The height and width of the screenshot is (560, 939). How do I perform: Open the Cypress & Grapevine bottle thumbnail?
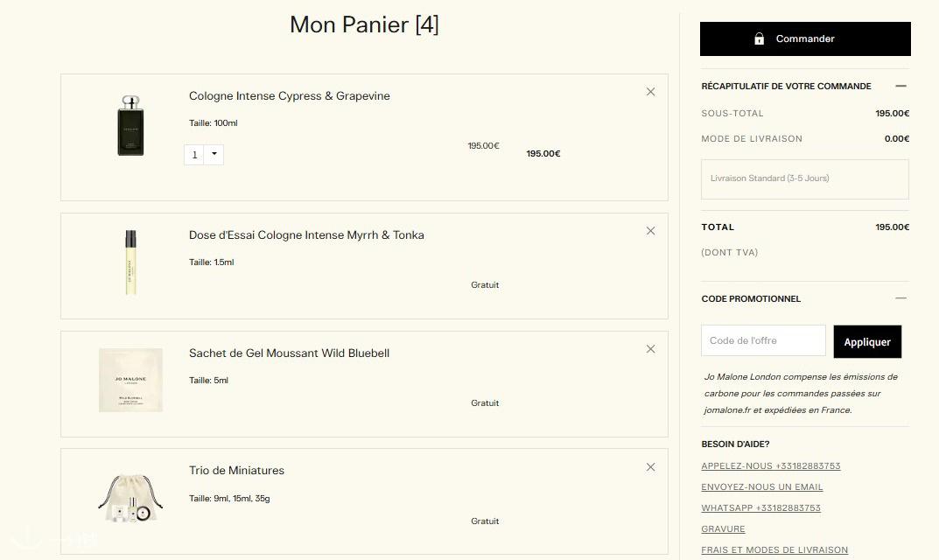130,125
